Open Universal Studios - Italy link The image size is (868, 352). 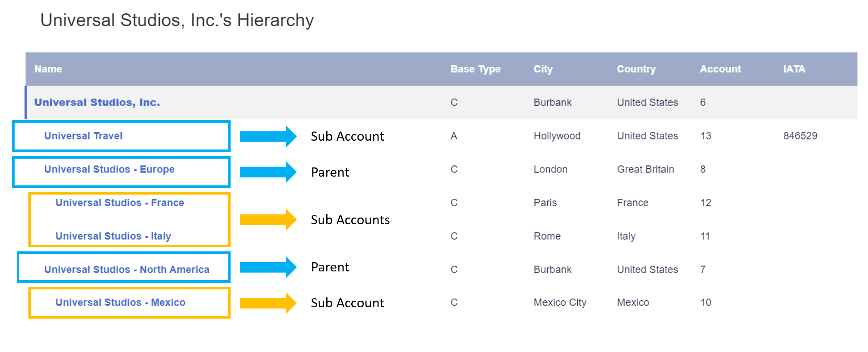coord(113,236)
